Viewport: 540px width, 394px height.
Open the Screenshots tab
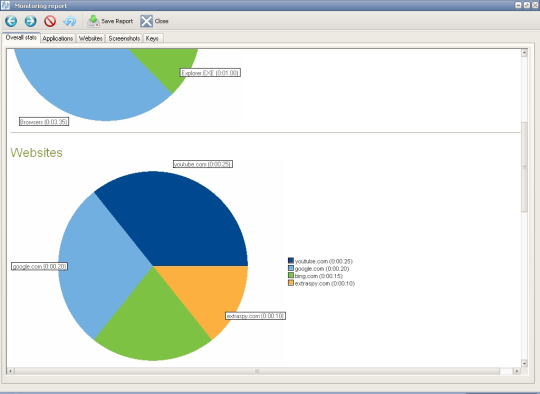click(x=124, y=38)
